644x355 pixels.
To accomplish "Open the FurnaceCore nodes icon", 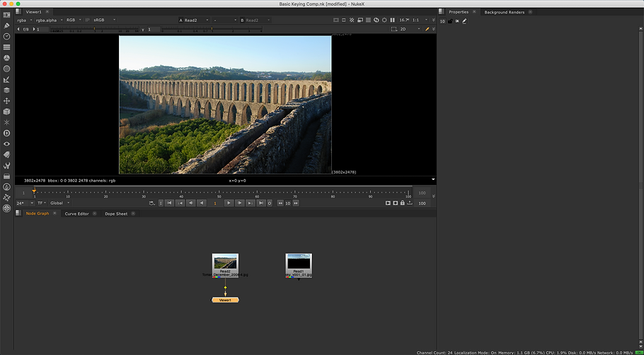I will pyautogui.click(x=6, y=187).
